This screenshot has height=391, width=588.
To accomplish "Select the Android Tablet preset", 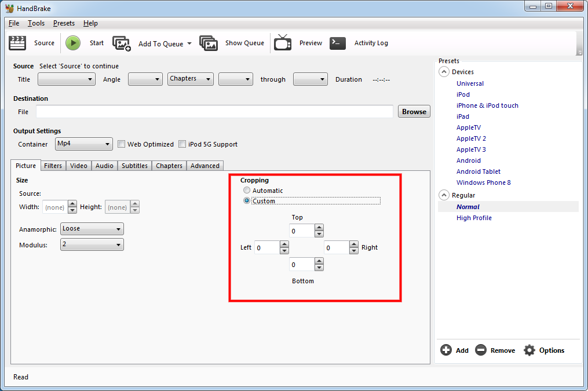I will [x=479, y=171].
